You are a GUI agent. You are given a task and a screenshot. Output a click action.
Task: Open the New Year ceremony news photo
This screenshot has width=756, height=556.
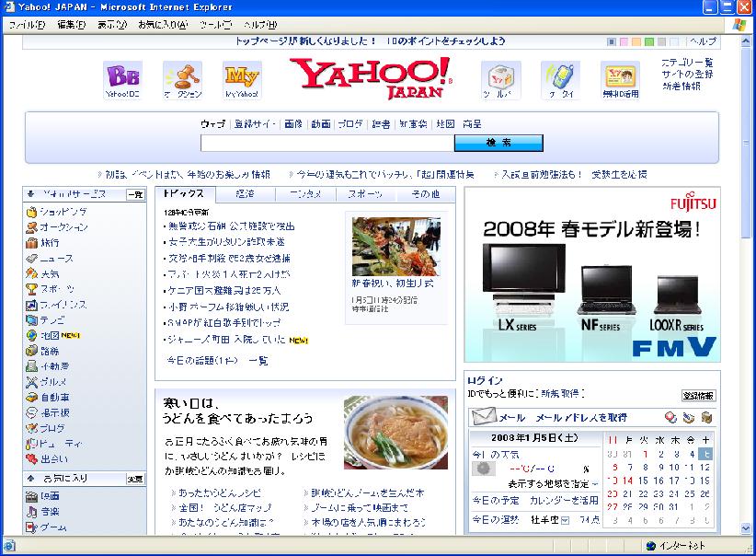(396, 247)
